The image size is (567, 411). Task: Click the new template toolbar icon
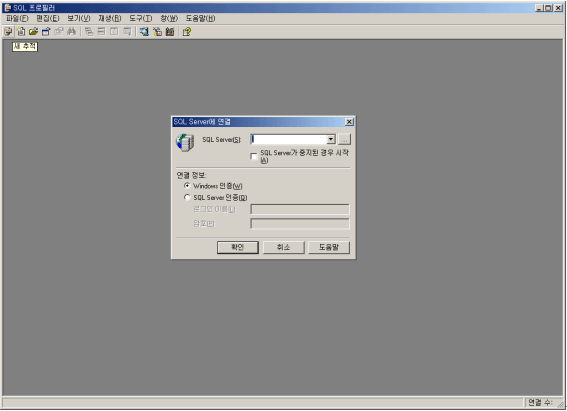pyautogui.click(x=21, y=32)
